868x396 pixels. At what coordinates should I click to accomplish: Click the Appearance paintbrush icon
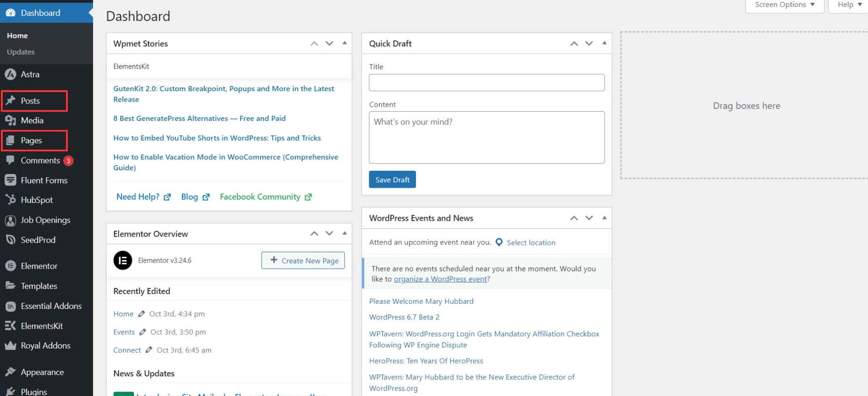tap(11, 372)
